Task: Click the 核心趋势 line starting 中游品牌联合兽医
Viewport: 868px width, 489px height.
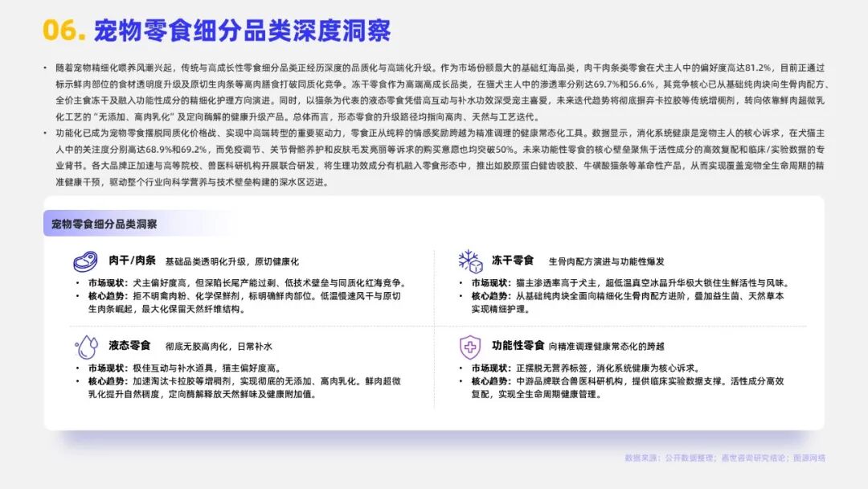Action: [627, 388]
